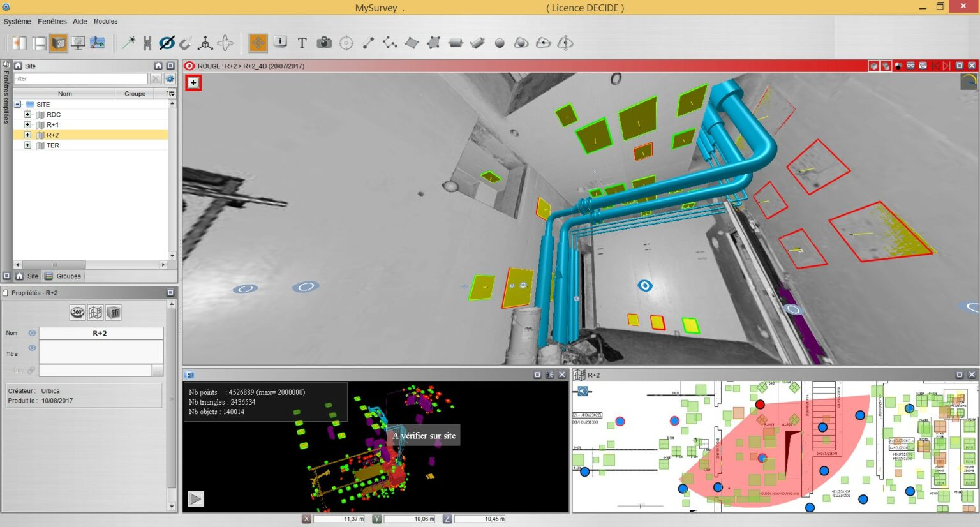
Task: Toggle the eye icon beside Titre field
Action: pos(32,348)
